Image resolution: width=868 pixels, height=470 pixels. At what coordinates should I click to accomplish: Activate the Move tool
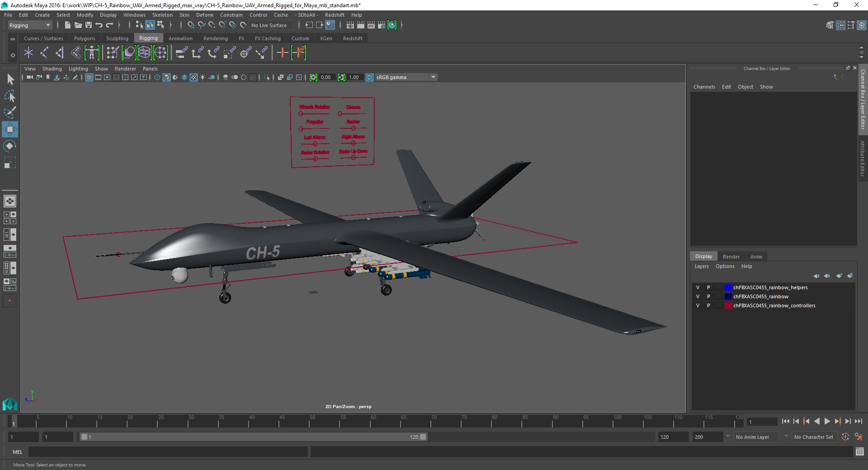coord(10,129)
